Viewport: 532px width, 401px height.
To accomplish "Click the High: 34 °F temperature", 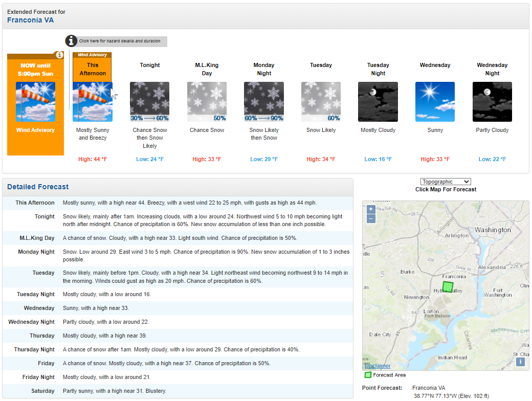I will click(321, 159).
